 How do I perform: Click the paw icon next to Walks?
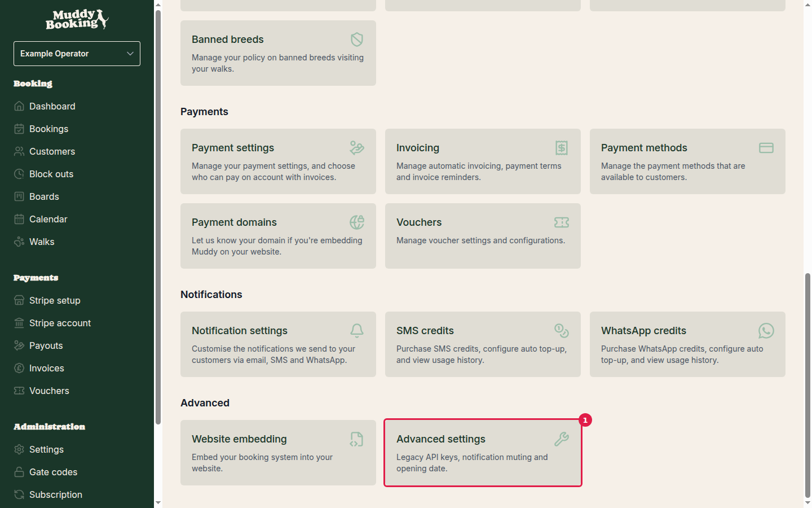click(x=19, y=242)
